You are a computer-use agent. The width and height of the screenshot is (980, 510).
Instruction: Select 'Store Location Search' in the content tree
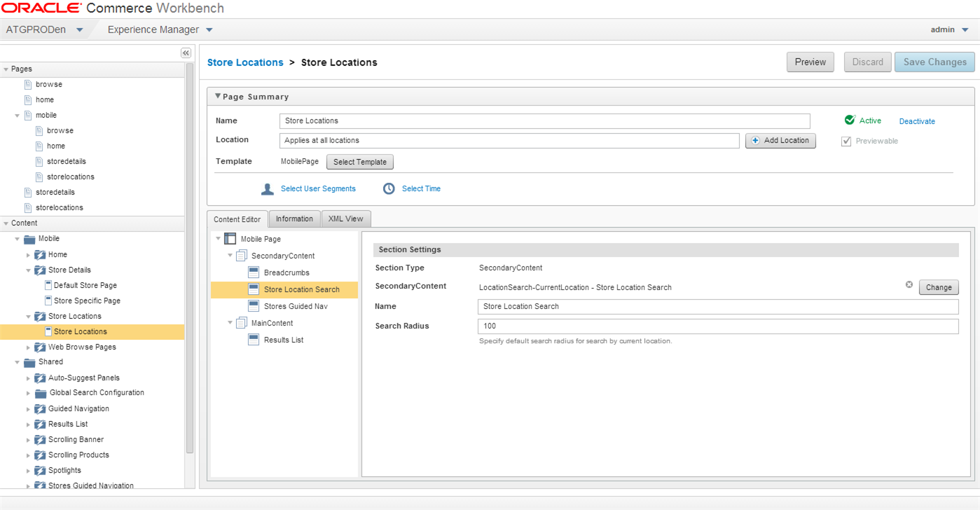[x=284, y=289]
